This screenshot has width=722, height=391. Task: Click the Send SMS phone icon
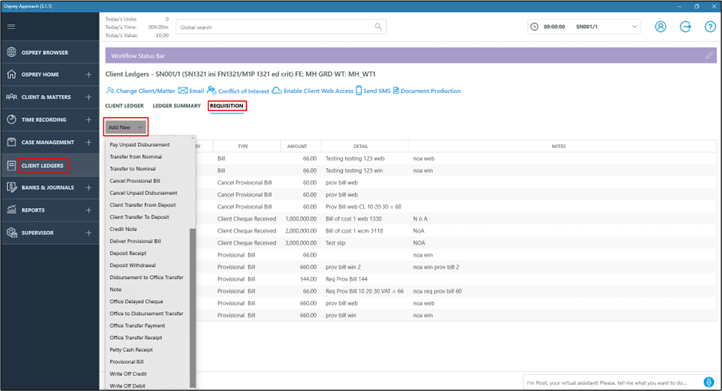point(359,91)
